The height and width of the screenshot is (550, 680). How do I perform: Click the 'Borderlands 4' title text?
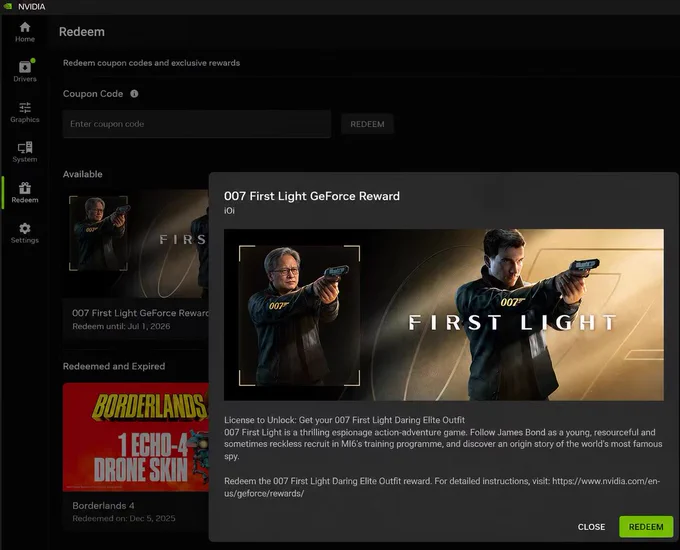tap(103, 506)
